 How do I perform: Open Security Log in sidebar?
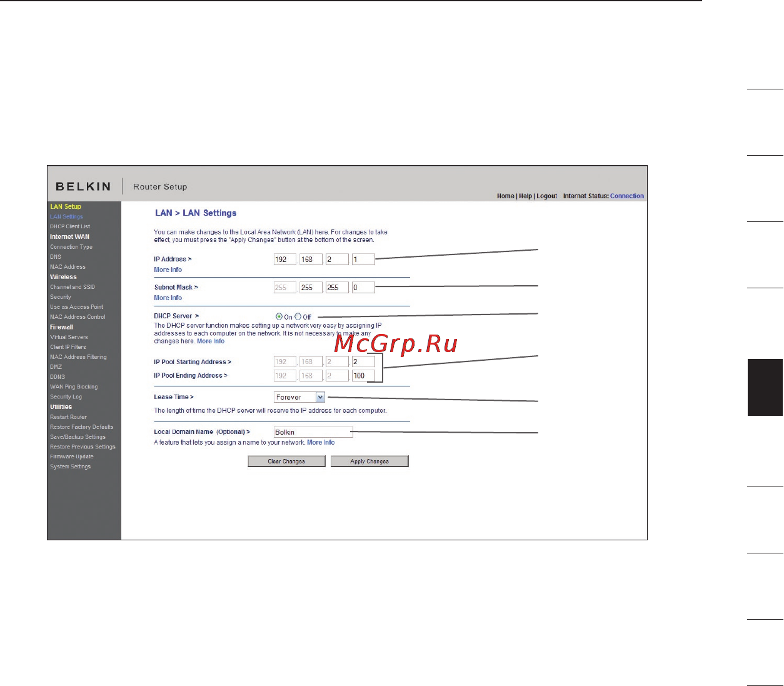(x=66, y=396)
